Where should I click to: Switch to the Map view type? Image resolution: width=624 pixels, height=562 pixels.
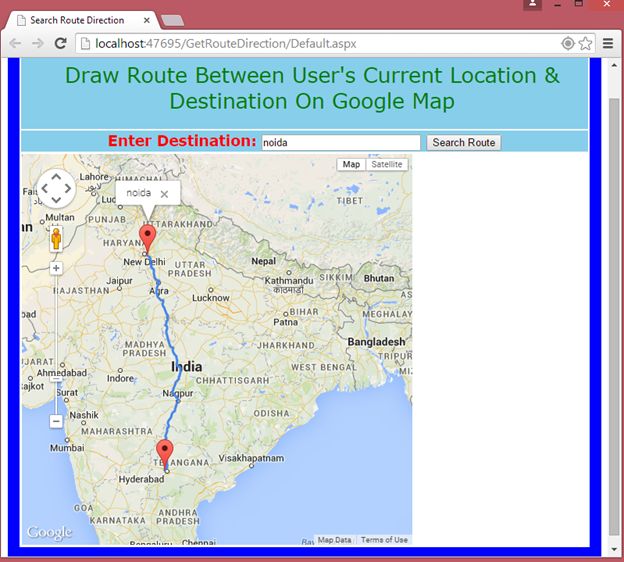coord(351,164)
